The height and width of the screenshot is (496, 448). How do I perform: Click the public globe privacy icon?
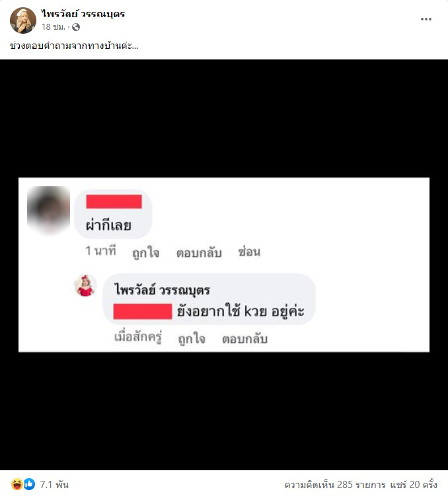76,28
